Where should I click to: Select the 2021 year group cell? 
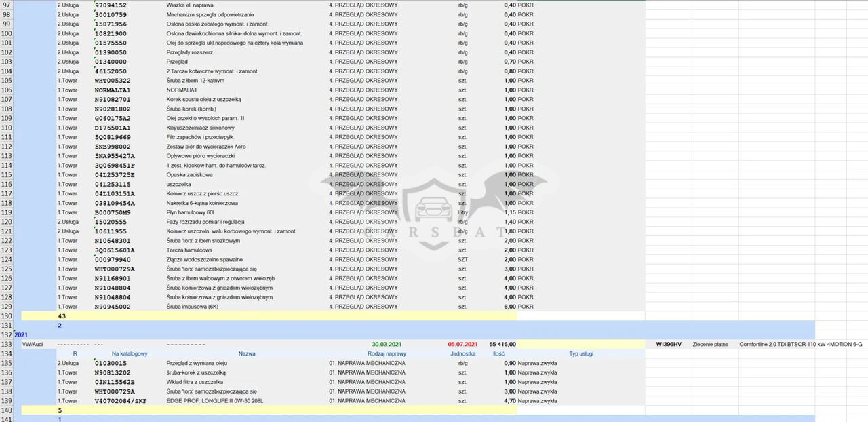[x=21, y=334]
